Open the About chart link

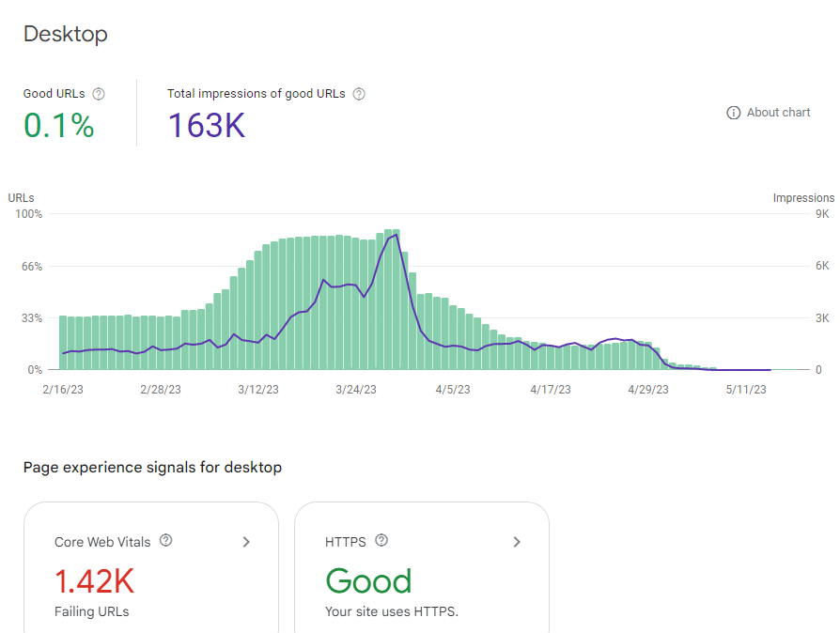[x=778, y=113]
